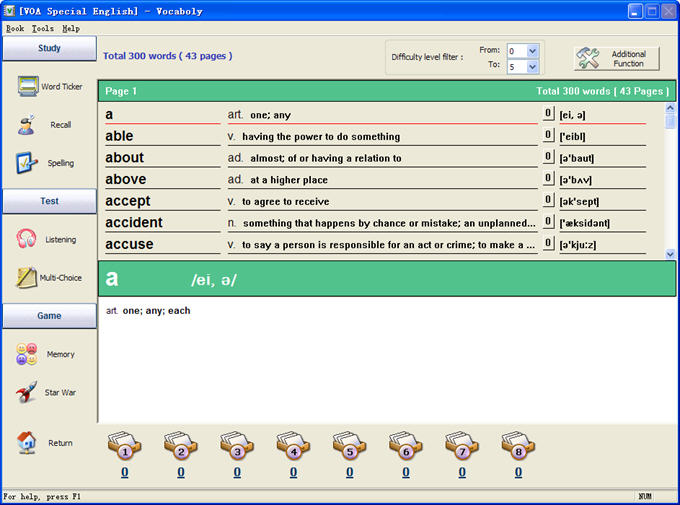The image size is (680, 505).
Task: Select the word 'accident' in list
Action: click(134, 223)
